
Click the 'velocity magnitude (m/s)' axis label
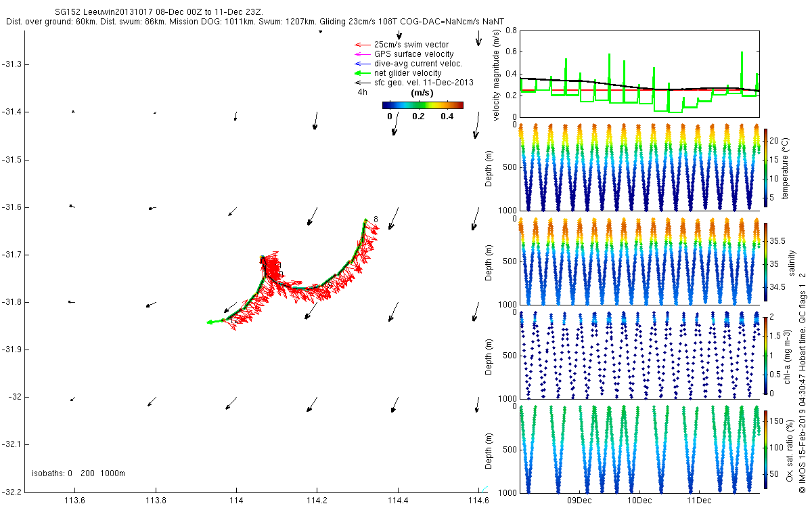coord(497,75)
